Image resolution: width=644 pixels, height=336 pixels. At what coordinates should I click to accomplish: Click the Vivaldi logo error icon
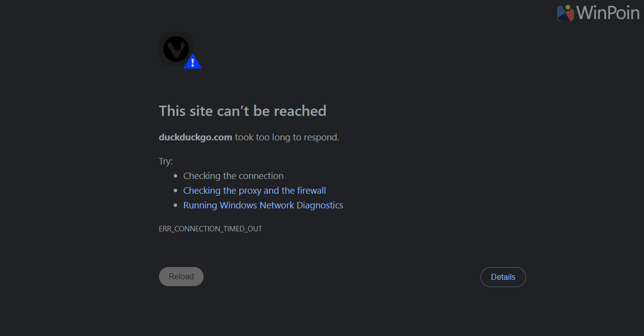175,49
